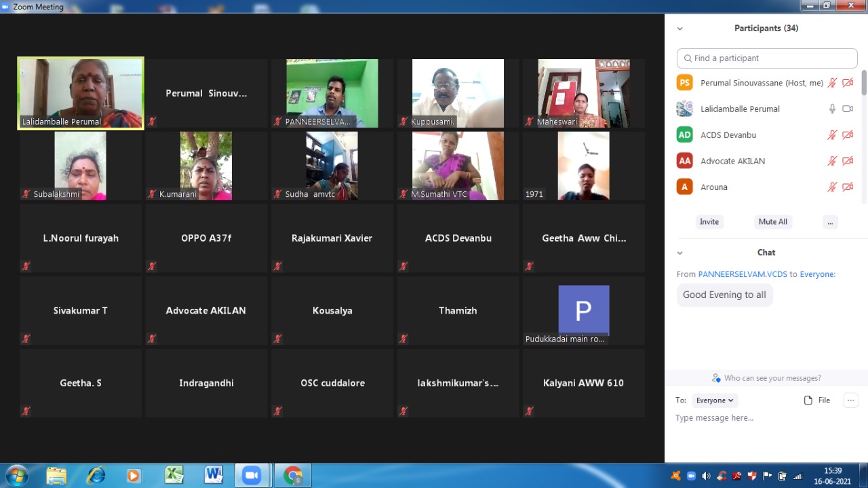Collapse the Chat panel chevron

(x=680, y=252)
